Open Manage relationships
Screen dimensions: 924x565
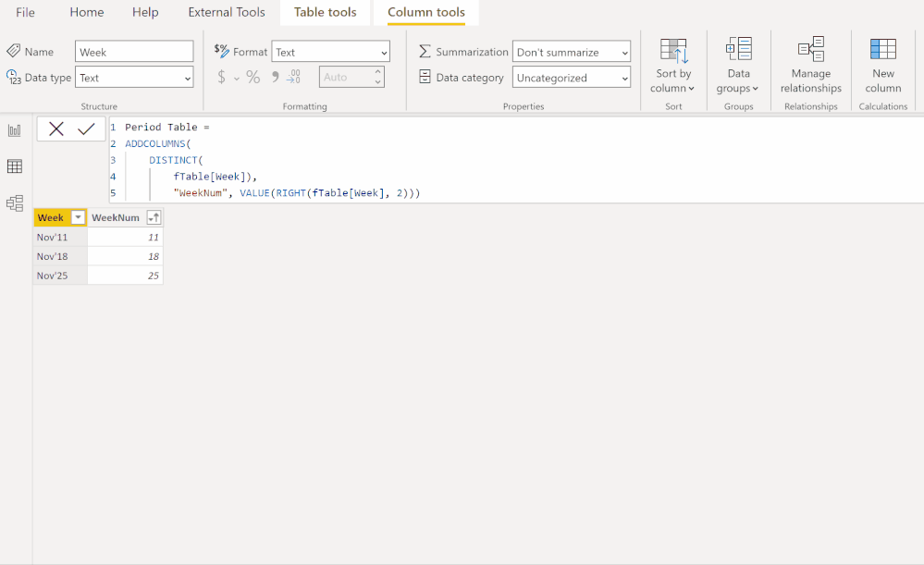click(x=811, y=65)
